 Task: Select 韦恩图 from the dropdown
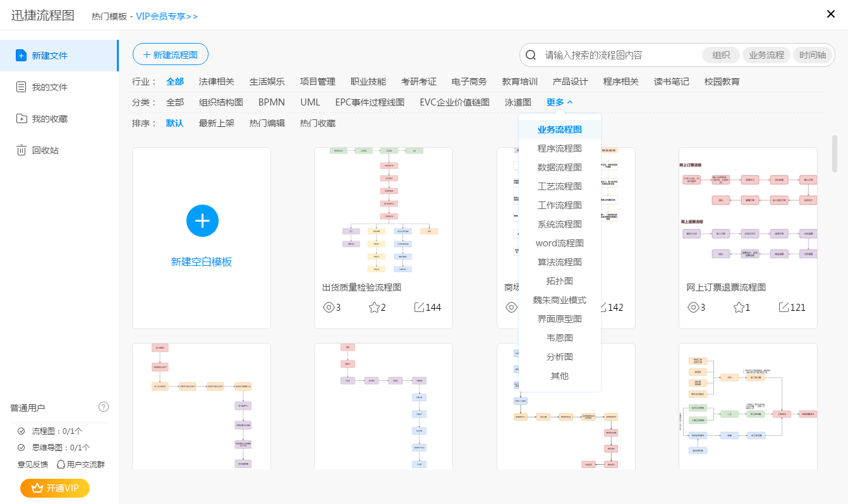click(560, 338)
